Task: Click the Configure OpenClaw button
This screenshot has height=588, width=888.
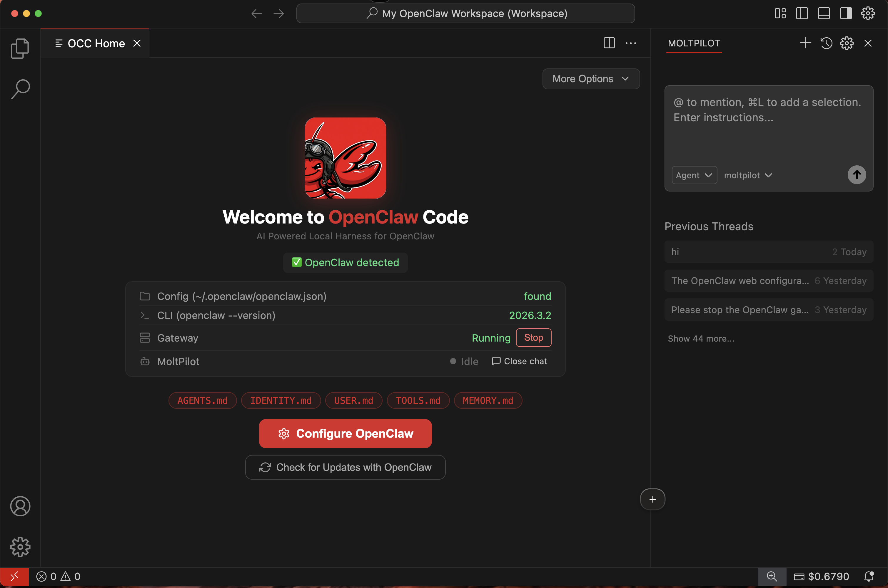Action: [345, 434]
